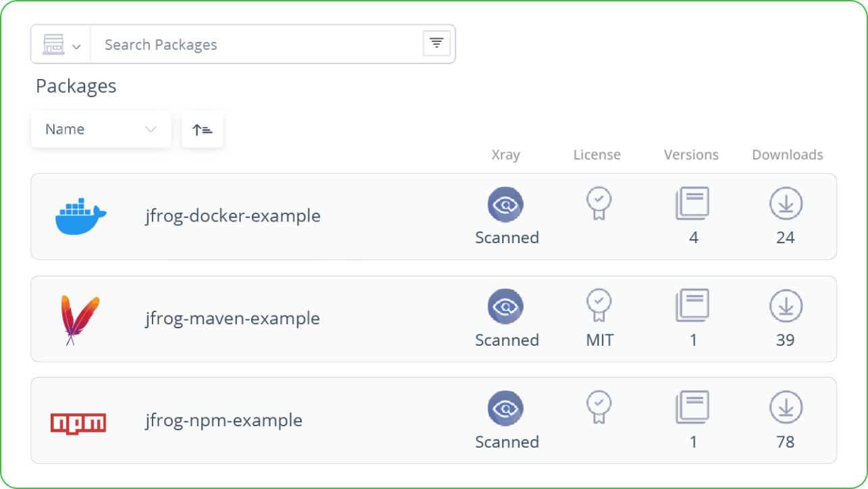Screen dimensions: 868x489
Task: Click Xray Scanned icon for jfrog-npm-example
Action: click(x=506, y=408)
